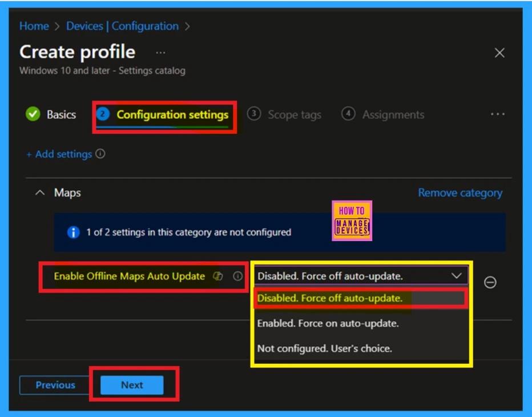Click the step 2 number circle
532x417 pixels.
(x=103, y=114)
